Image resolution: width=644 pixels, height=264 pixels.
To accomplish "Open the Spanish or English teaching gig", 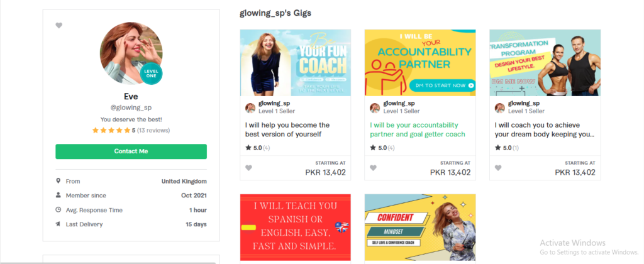I will [x=296, y=228].
